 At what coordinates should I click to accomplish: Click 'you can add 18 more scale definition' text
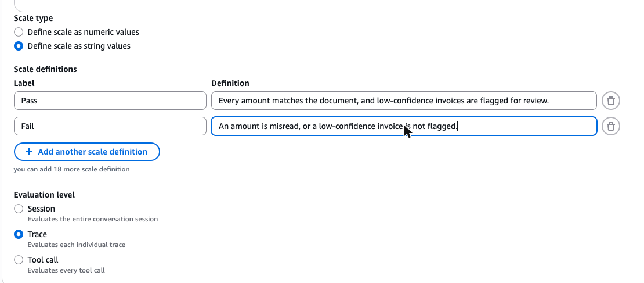[71, 169]
